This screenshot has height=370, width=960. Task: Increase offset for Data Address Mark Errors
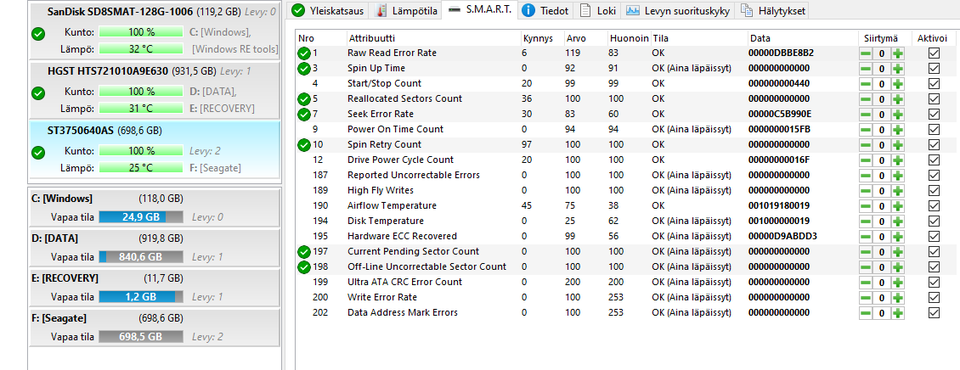click(x=898, y=313)
